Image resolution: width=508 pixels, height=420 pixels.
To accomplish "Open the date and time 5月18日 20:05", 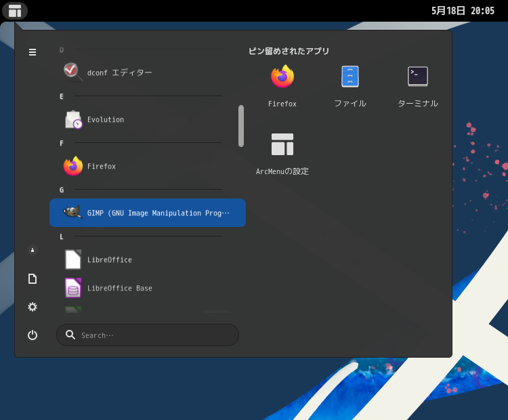I will click(x=463, y=11).
